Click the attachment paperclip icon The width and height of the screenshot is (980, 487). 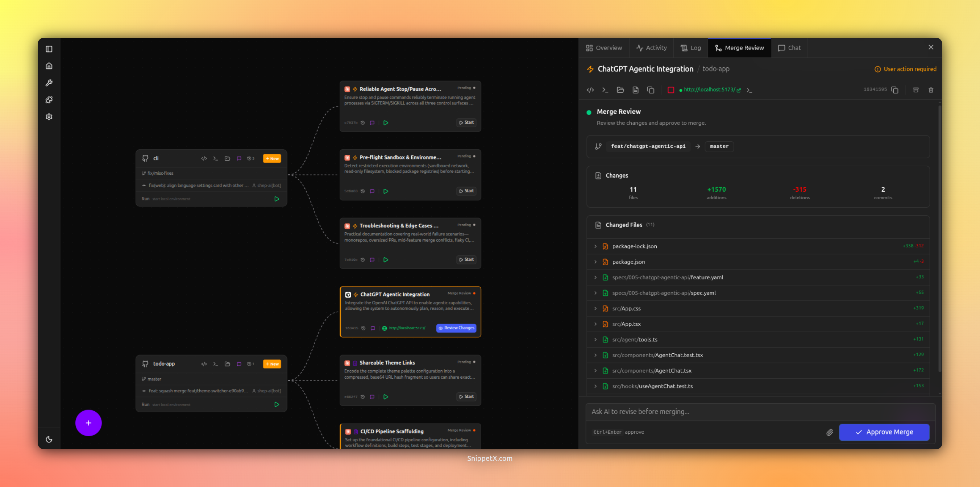829,432
